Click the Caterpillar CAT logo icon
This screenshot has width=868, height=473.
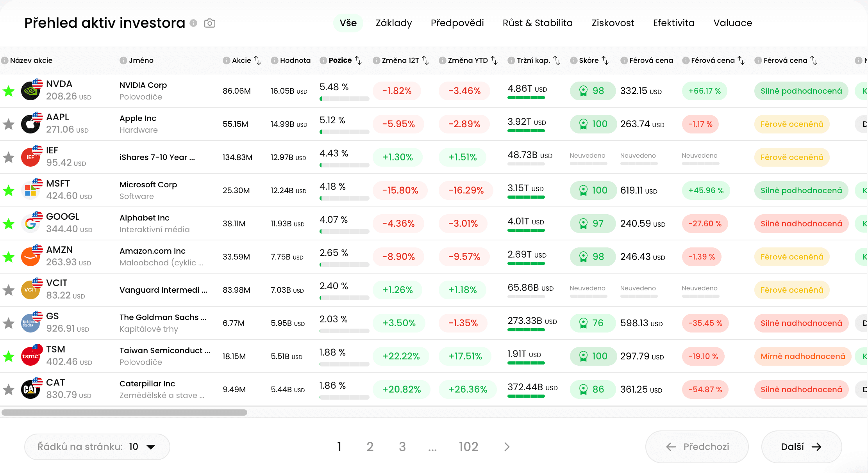[30, 389]
